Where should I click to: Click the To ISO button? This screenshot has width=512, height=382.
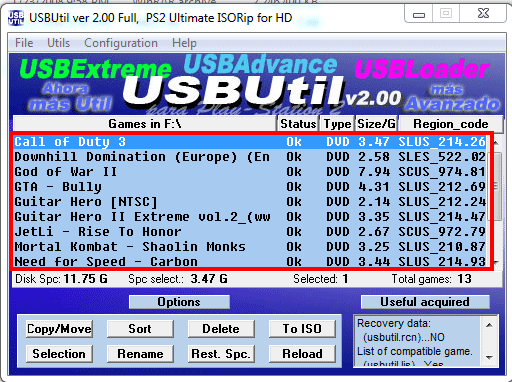point(302,329)
